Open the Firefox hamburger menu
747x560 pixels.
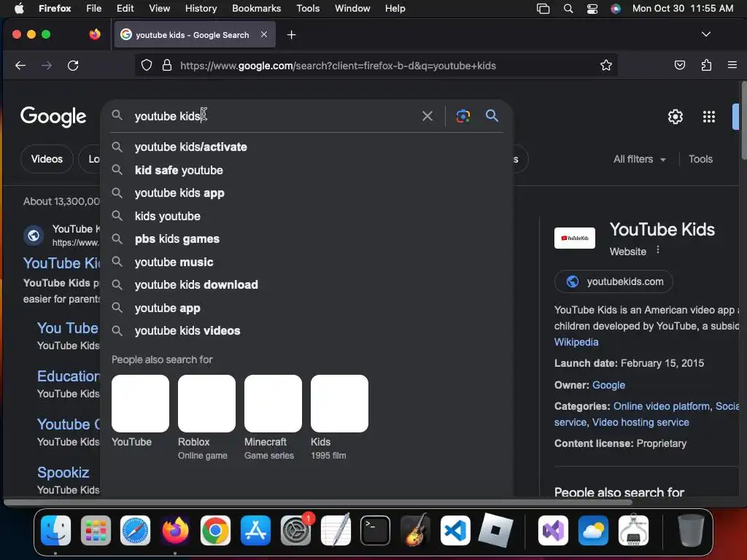pos(732,65)
